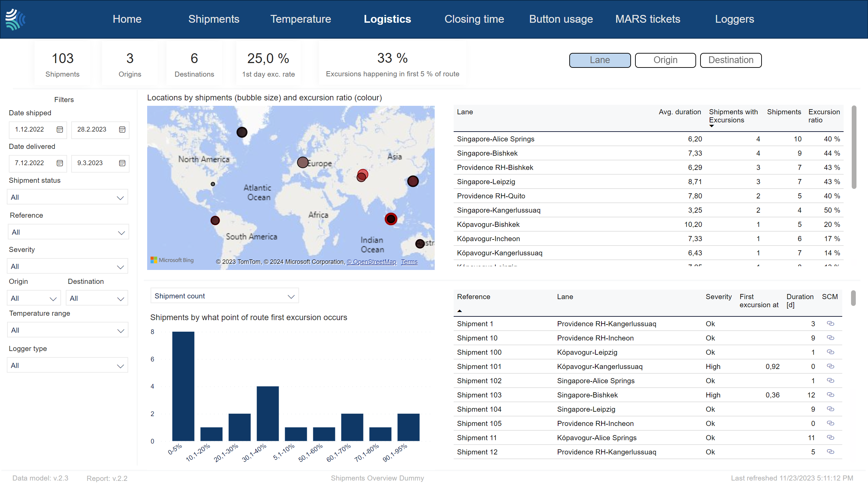
Task: Open the Shipment count measure dropdown
Action: pos(224,296)
